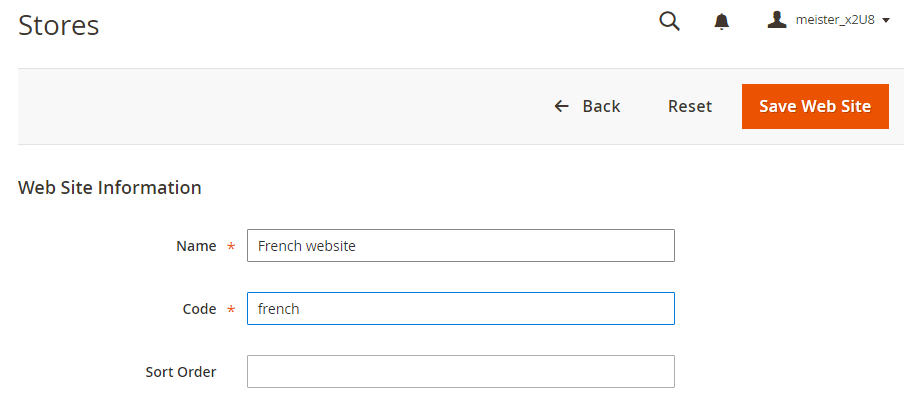Click the Sort Order label
906x415 pixels.
tap(181, 372)
